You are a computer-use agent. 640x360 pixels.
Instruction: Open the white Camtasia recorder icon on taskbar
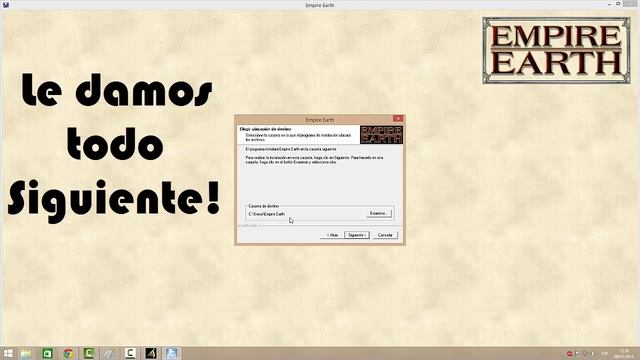click(x=130, y=353)
